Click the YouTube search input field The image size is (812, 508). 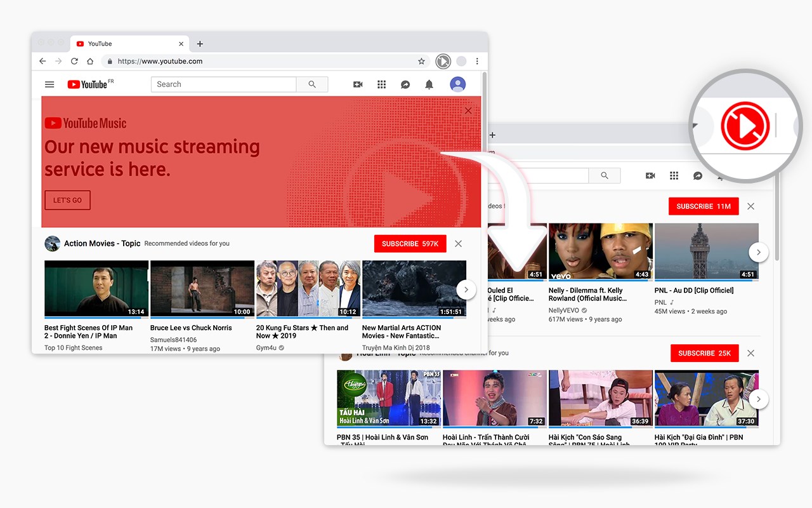223,84
